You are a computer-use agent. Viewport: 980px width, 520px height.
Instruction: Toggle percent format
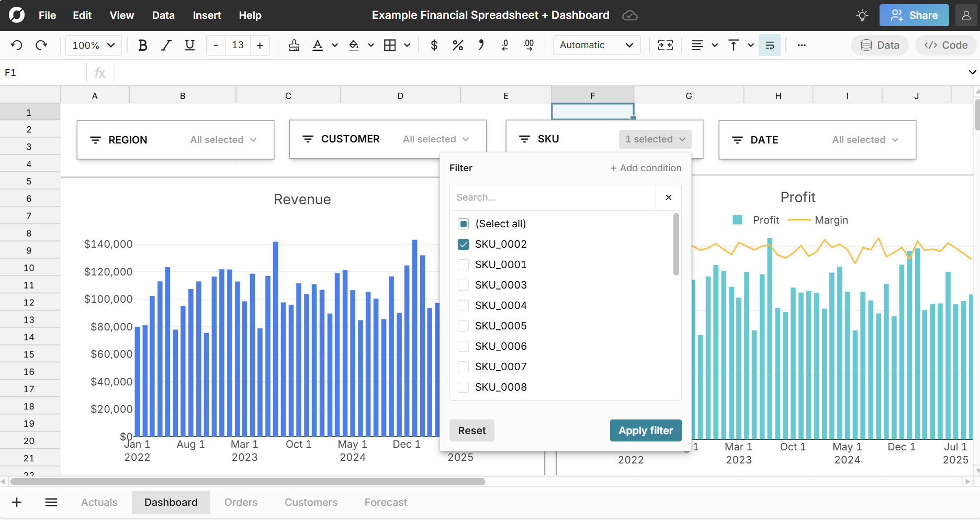[458, 45]
